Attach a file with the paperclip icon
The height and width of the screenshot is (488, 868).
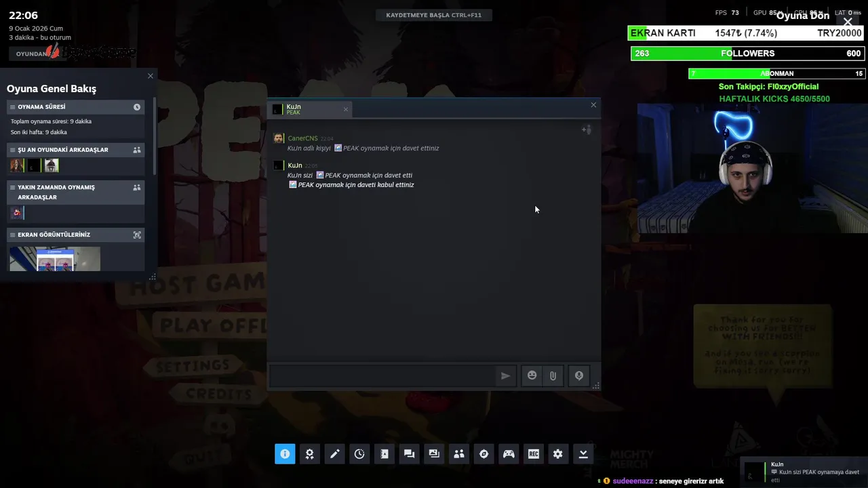[x=553, y=375]
